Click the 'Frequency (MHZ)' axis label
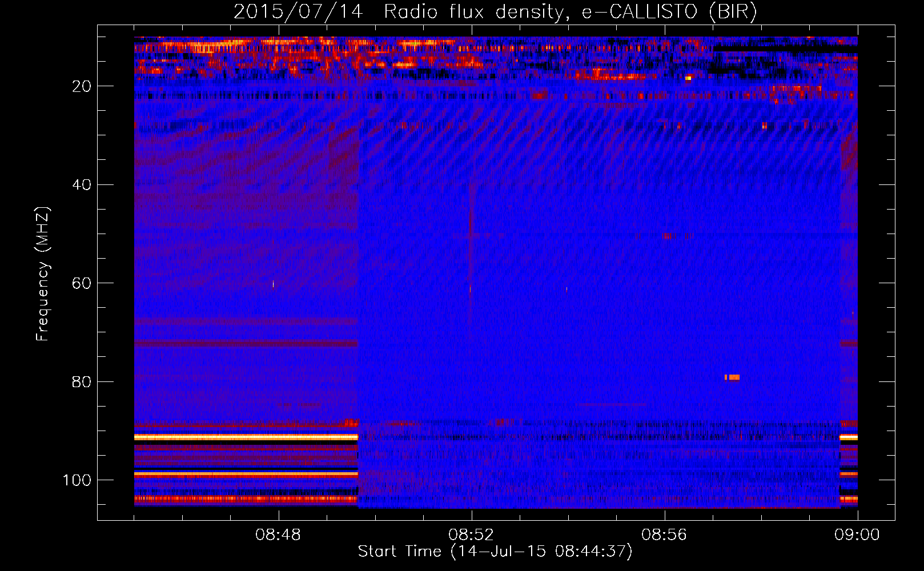Screen dimensions: 924x571 (43, 274)
